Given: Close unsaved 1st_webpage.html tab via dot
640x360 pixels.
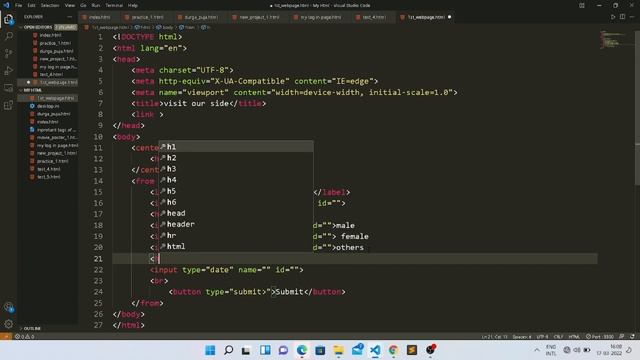Looking at the screenshot, I should [x=449, y=17].
